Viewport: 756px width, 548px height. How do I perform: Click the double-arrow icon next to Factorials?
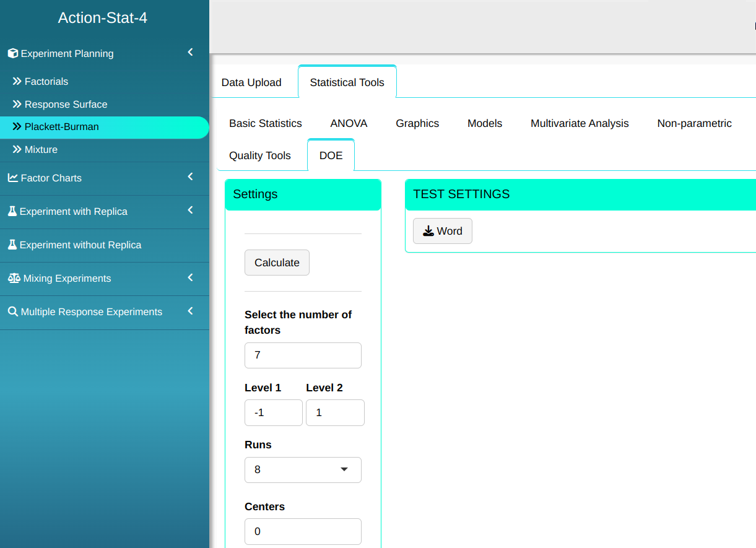point(17,81)
